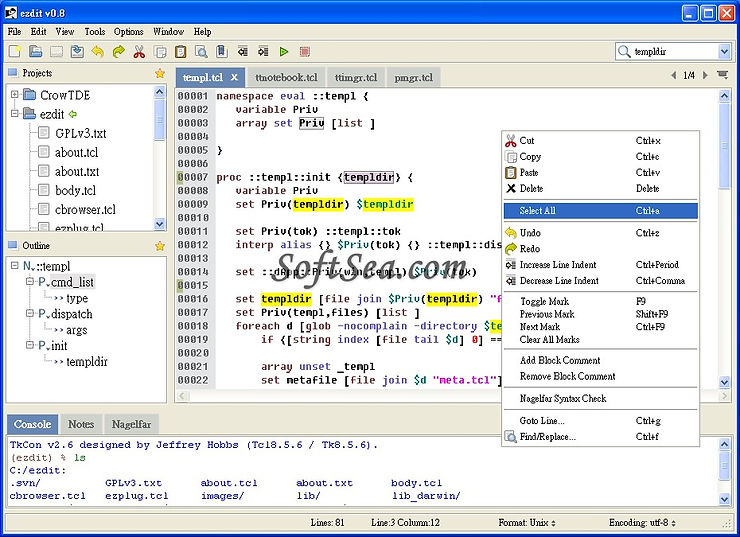
Task: Choose Goto Line... in context menu
Action: pos(600,421)
